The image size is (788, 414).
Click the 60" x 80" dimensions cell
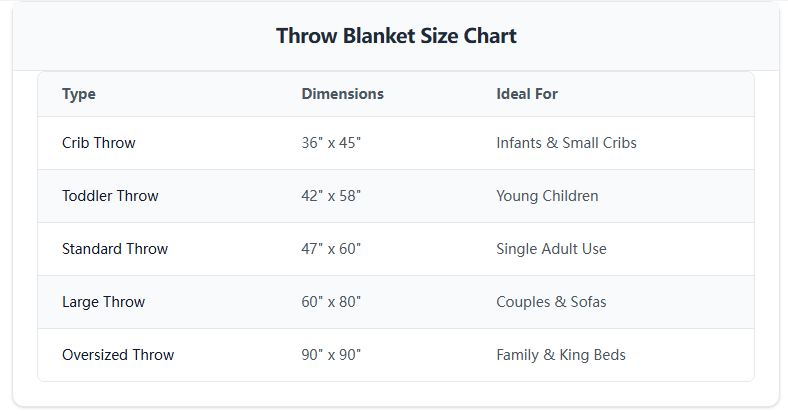[331, 302]
